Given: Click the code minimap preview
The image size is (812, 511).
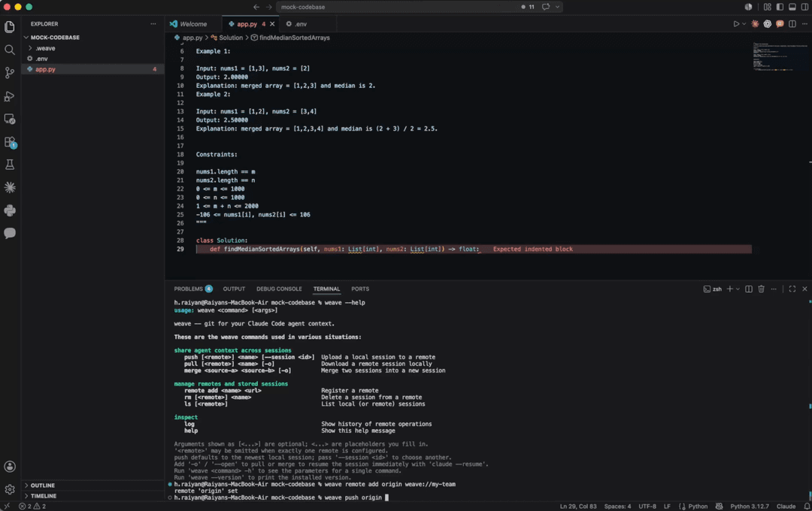Looking at the screenshot, I should point(780,56).
